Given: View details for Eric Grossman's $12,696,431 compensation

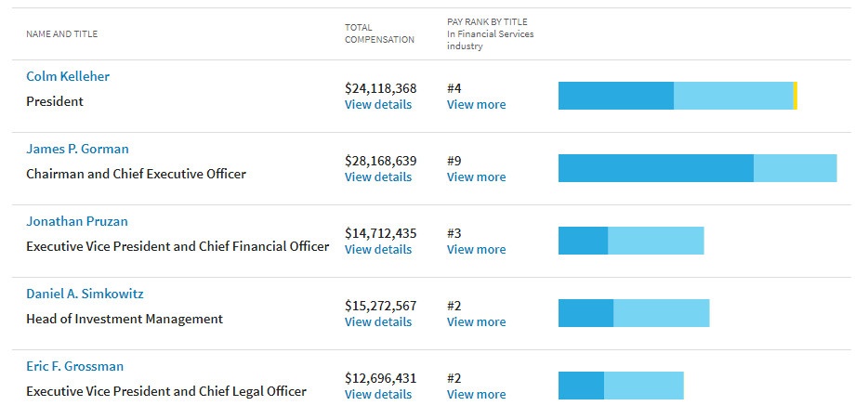Looking at the screenshot, I should point(377,394).
